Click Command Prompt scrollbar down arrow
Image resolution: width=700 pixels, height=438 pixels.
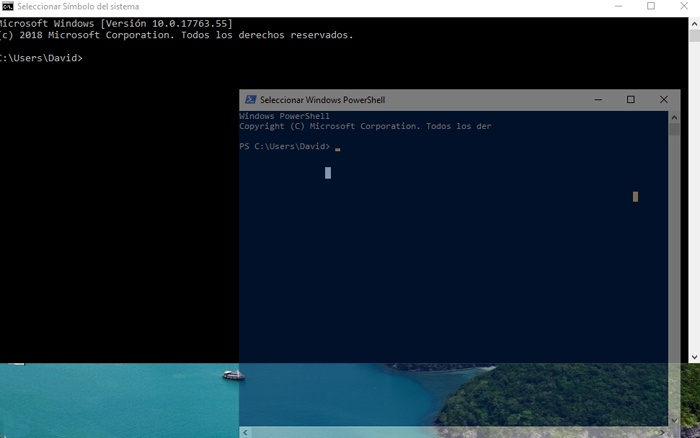(x=695, y=357)
